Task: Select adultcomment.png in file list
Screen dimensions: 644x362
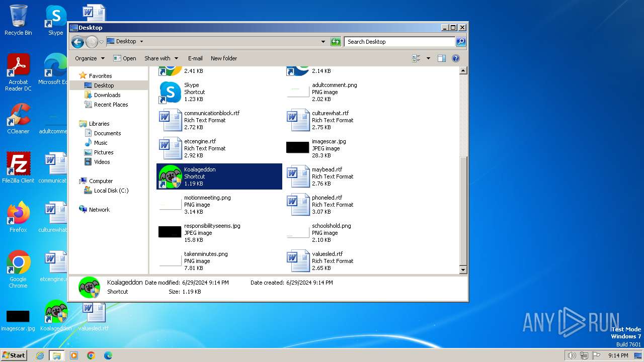Action: (347, 92)
